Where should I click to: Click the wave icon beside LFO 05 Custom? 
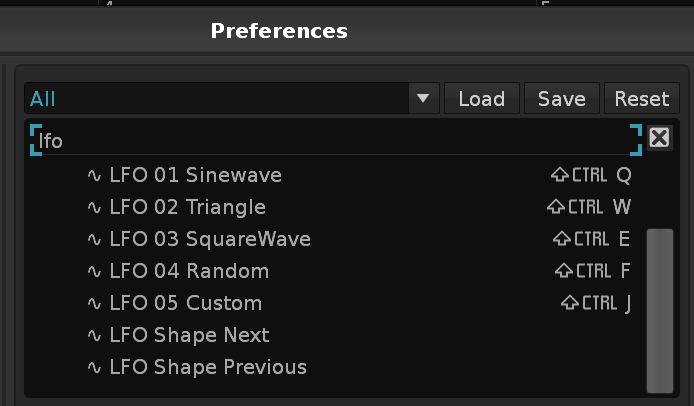[x=95, y=303]
